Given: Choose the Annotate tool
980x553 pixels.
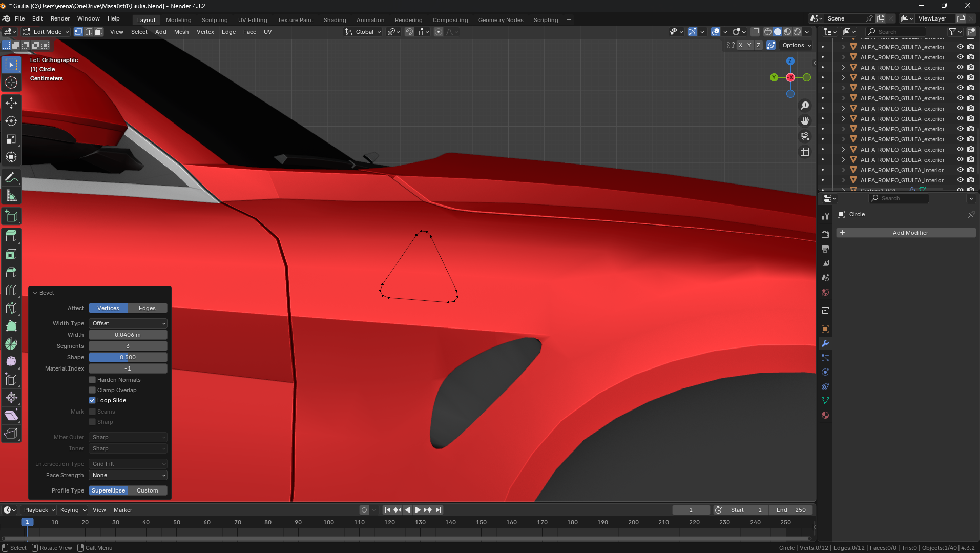Looking at the screenshot, I should click(11, 178).
